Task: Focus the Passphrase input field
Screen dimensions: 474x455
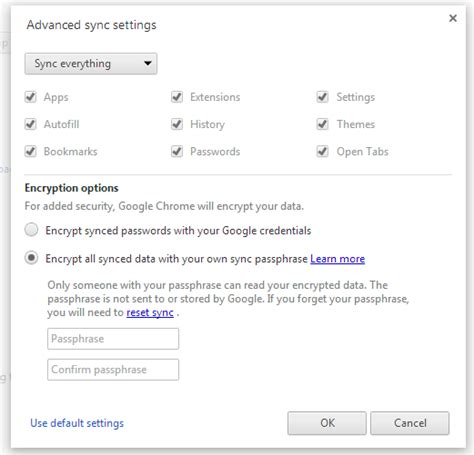Action: [x=113, y=339]
